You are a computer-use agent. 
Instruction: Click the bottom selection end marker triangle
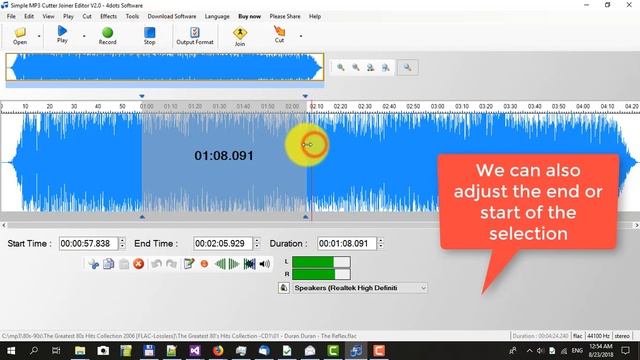pos(306,217)
